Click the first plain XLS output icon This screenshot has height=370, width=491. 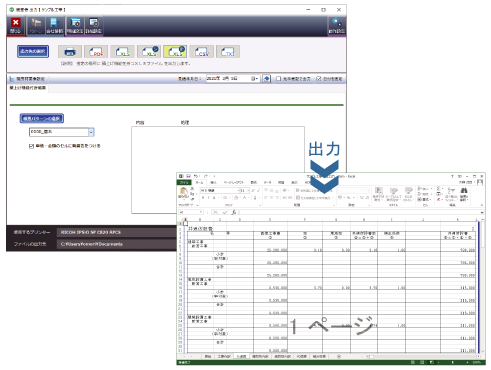click(122, 52)
